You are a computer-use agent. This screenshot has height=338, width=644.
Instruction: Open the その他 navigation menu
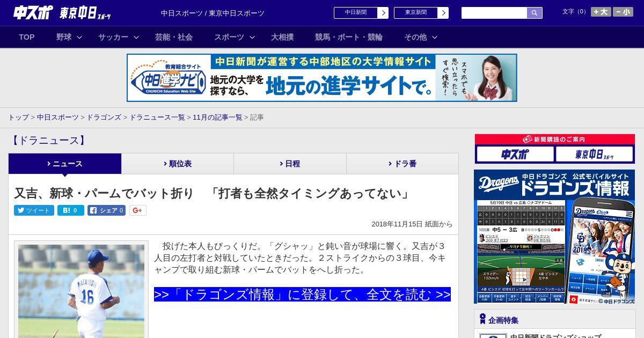point(415,37)
